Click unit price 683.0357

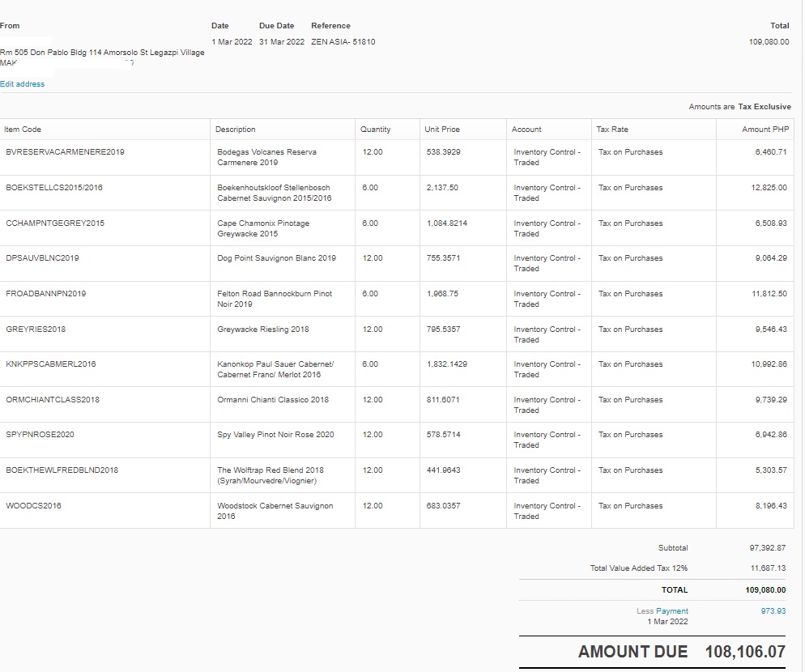pyautogui.click(x=443, y=506)
